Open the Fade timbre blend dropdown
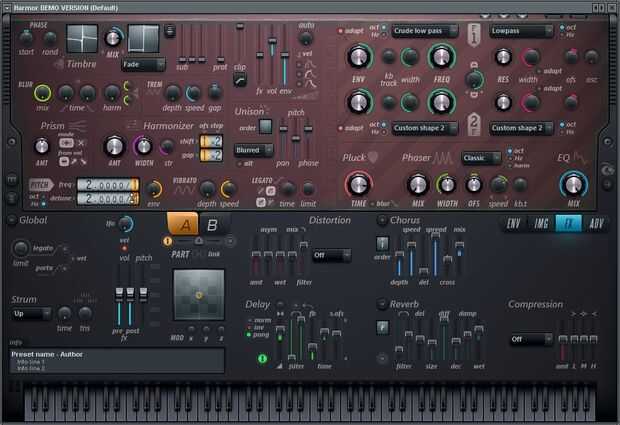 143,65
